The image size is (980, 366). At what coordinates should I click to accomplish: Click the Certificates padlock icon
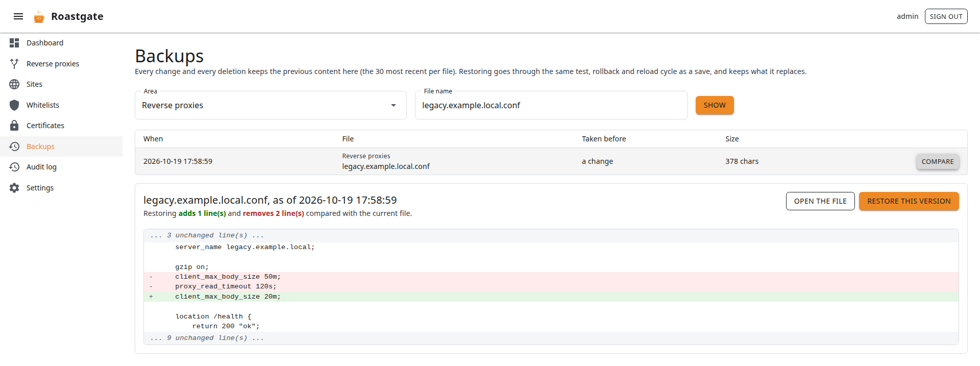14,126
